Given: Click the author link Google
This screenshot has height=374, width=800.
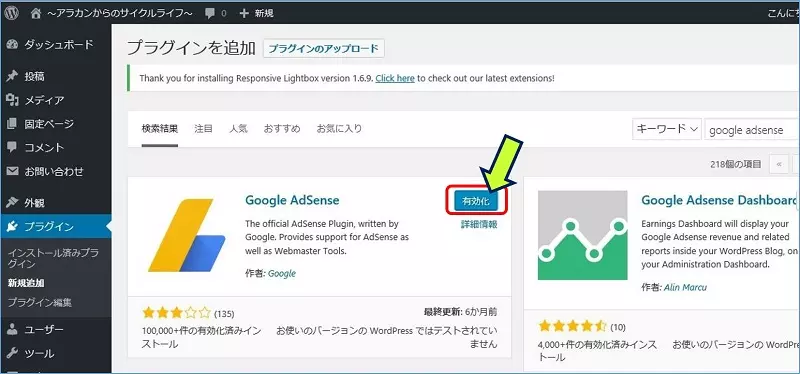Looking at the screenshot, I should [x=282, y=273].
